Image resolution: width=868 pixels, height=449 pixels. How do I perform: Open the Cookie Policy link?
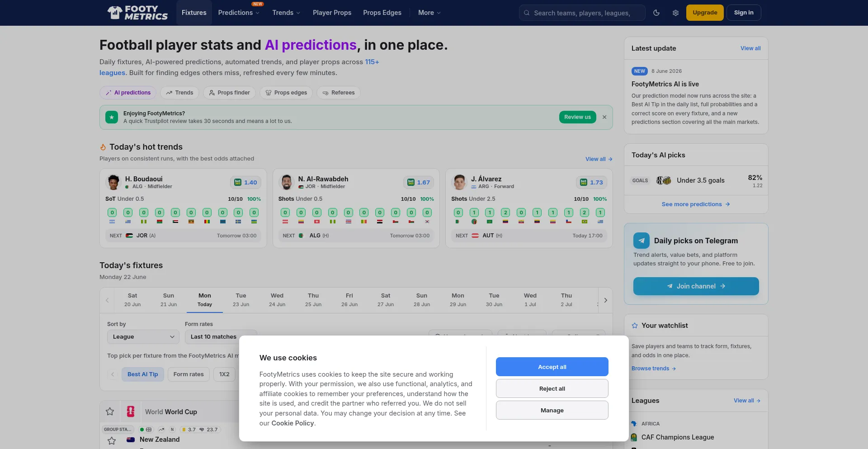(292, 423)
